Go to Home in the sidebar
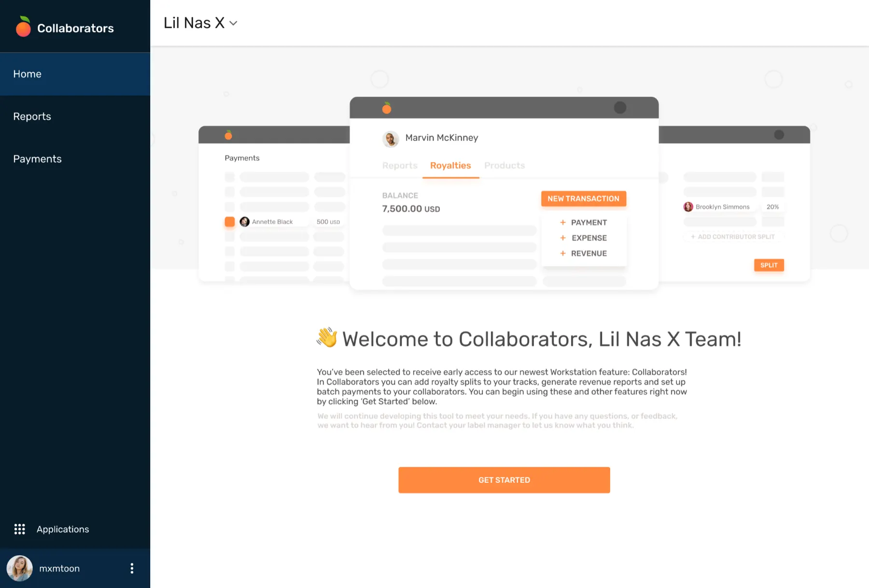Viewport: 869px width, 588px height. point(75,74)
